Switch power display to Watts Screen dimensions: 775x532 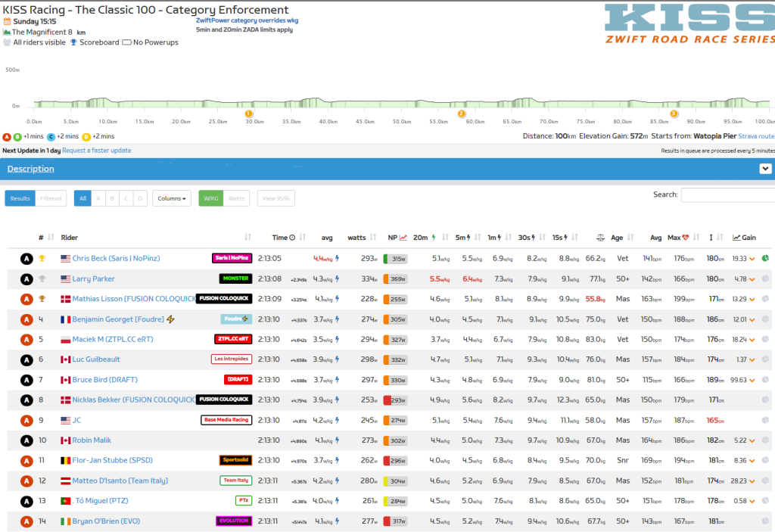pyautogui.click(x=237, y=198)
